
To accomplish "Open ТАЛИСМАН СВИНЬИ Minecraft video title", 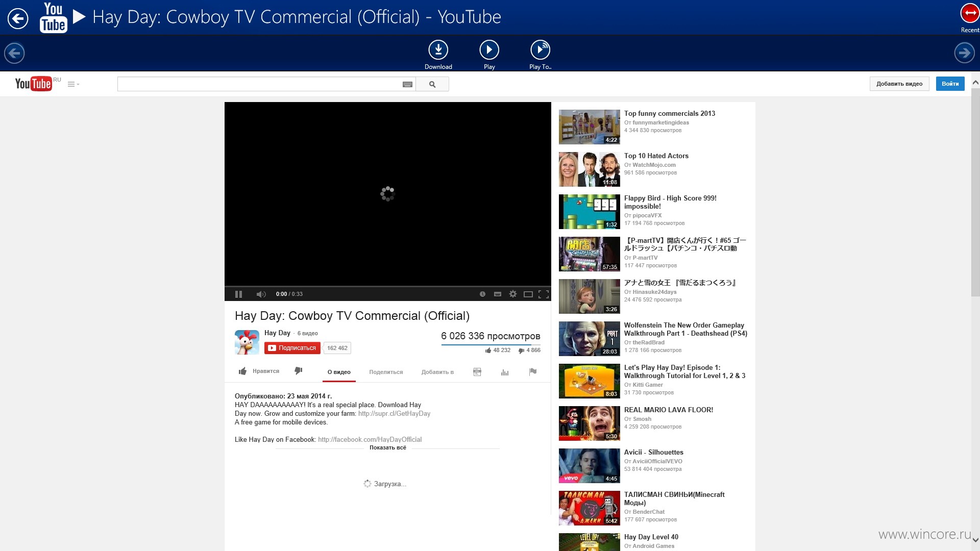I will (674, 498).
